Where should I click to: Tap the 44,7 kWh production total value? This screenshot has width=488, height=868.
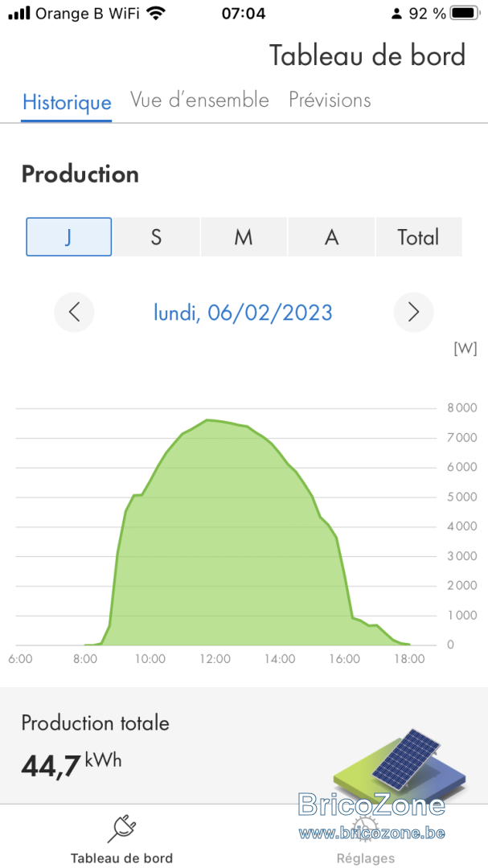[x=71, y=764]
